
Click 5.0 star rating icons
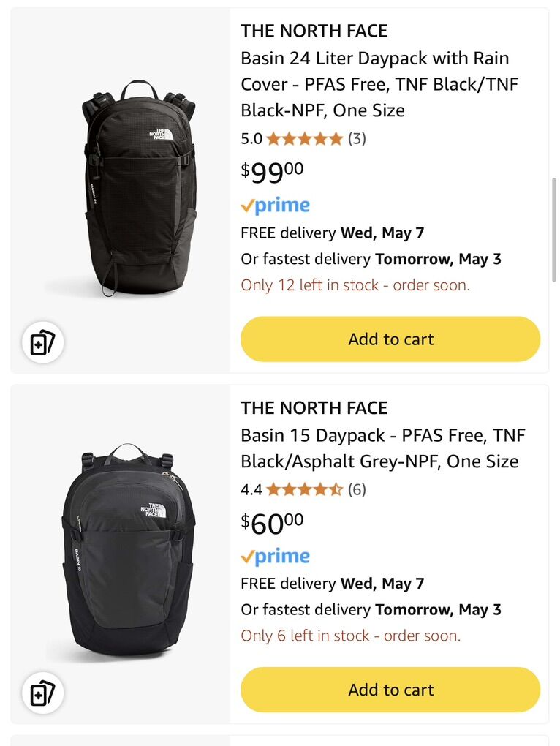tap(304, 138)
